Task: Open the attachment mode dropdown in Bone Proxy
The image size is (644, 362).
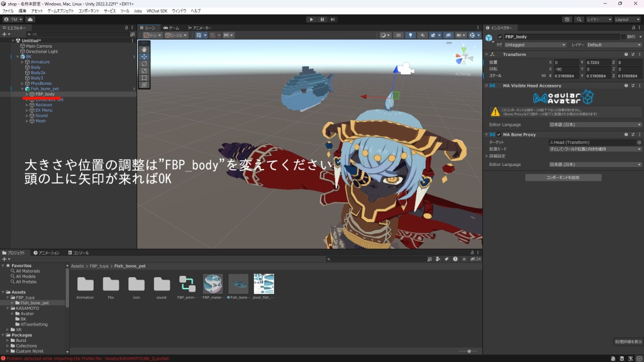Action: (x=595, y=149)
